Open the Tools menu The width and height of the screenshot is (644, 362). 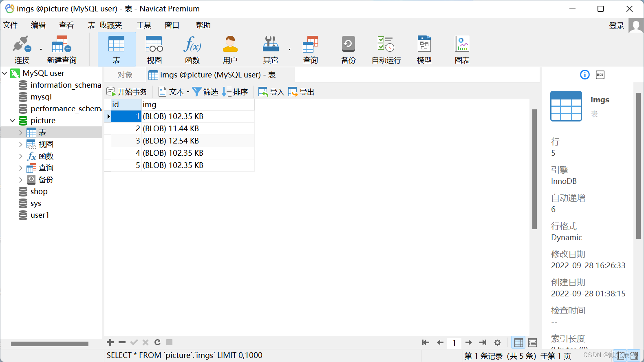point(144,25)
